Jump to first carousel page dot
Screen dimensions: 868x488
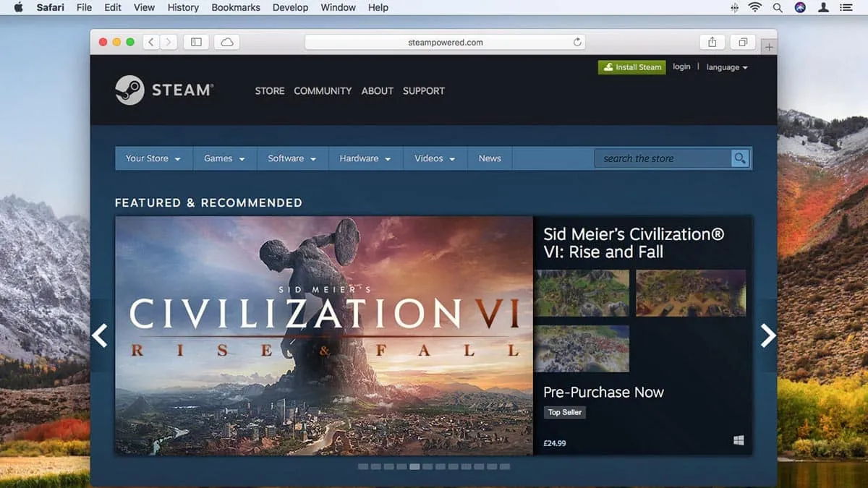click(x=362, y=467)
